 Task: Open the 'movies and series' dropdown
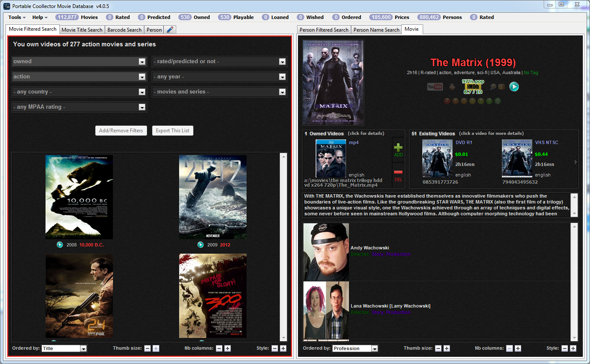tap(220, 92)
